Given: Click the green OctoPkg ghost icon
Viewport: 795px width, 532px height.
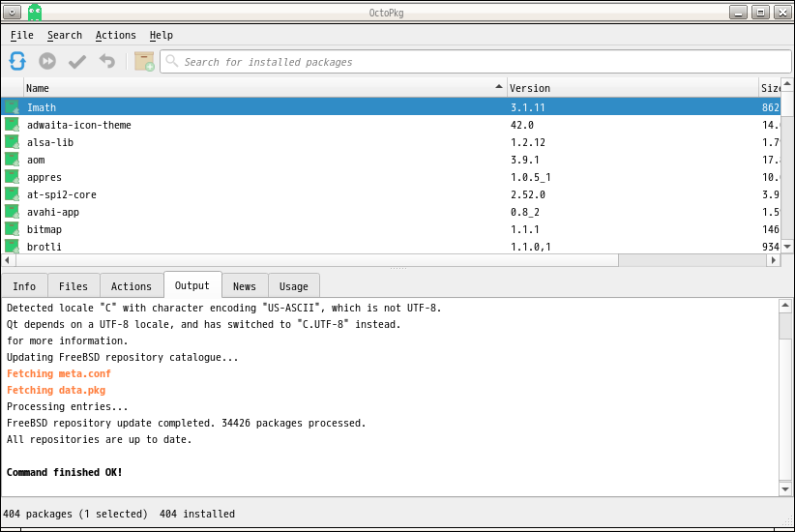Looking at the screenshot, I should point(35,13).
